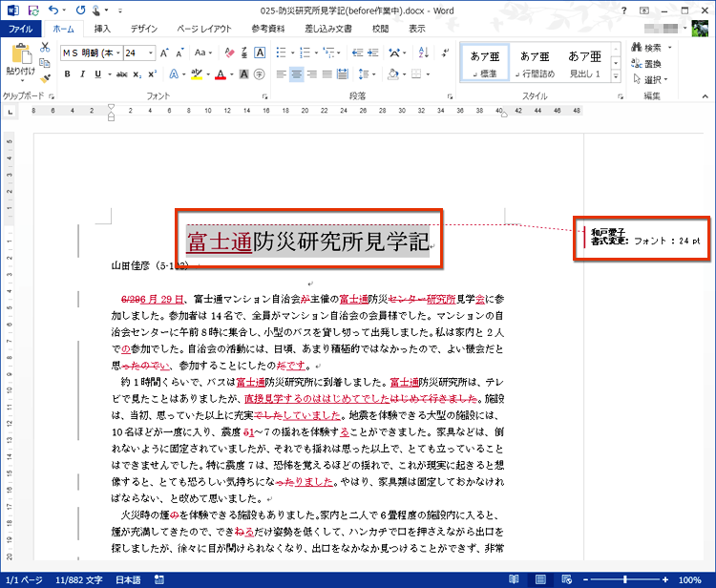The width and height of the screenshot is (716, 588).
Task: Open Word Help question mark icon
Action: [623, 10]
